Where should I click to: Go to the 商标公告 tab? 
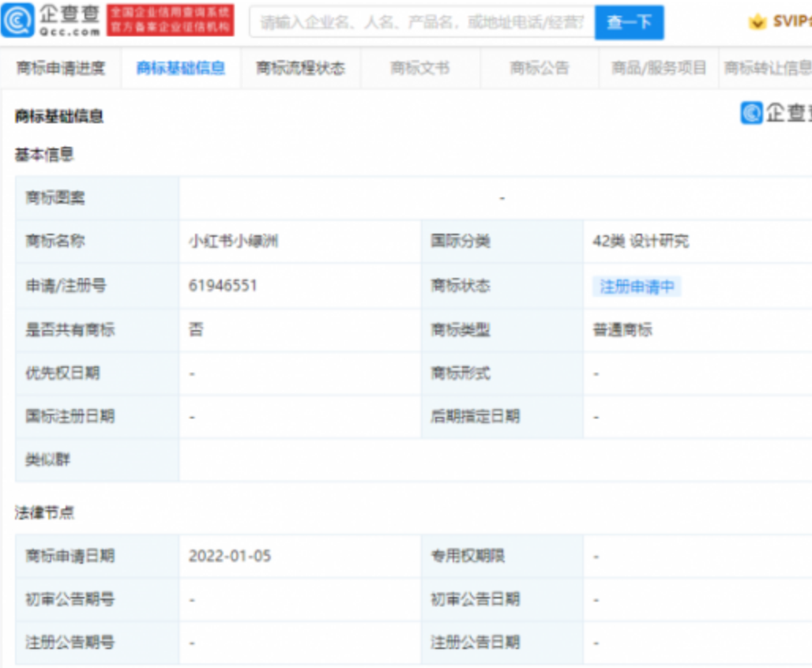click(539, 69)
